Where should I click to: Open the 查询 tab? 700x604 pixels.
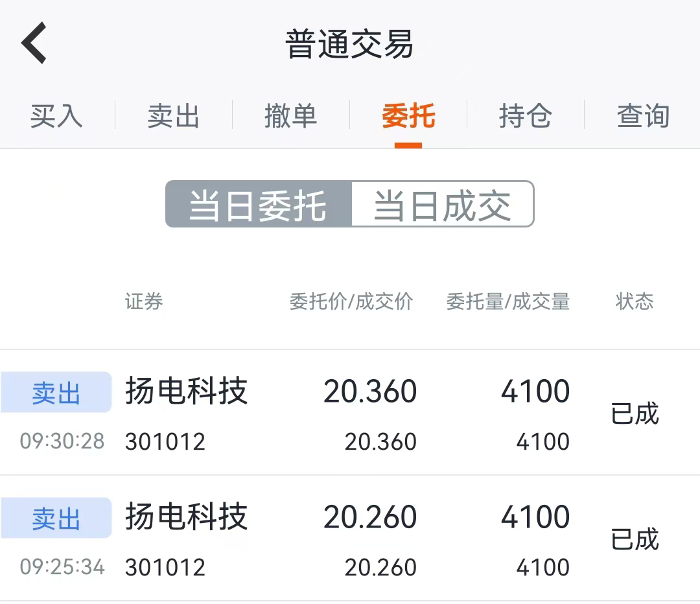pos(644,116)
